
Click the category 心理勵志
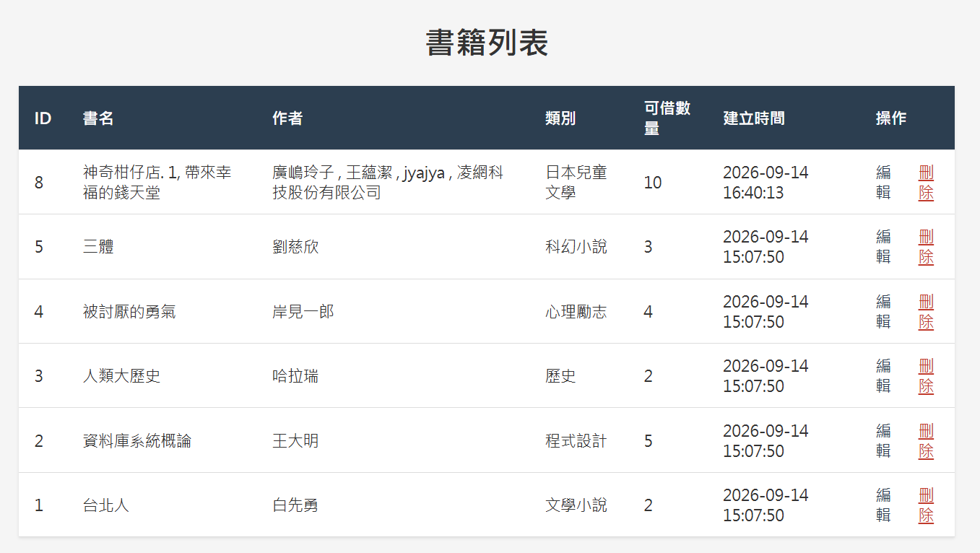pos(576,311)
